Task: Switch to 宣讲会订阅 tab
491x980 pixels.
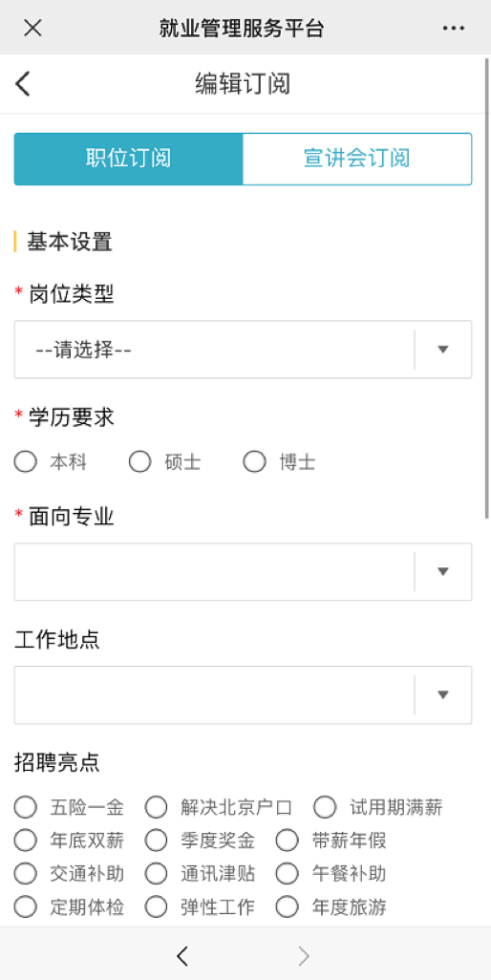Action: coord(357,159)
